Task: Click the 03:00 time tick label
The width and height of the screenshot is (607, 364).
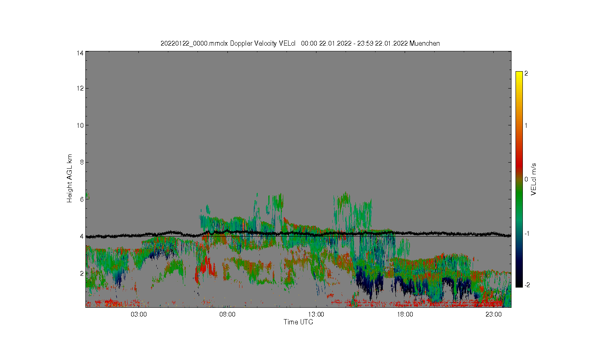Action: [139, 315]
